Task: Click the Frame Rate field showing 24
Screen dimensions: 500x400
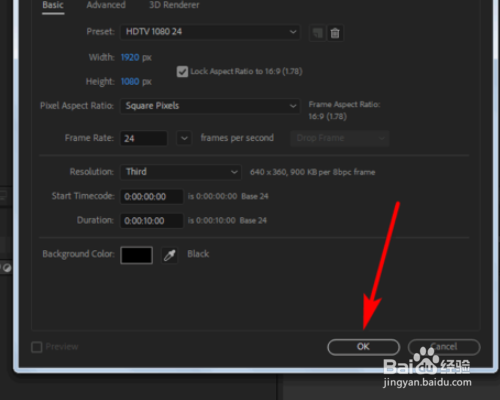Action: click(144, 138)
